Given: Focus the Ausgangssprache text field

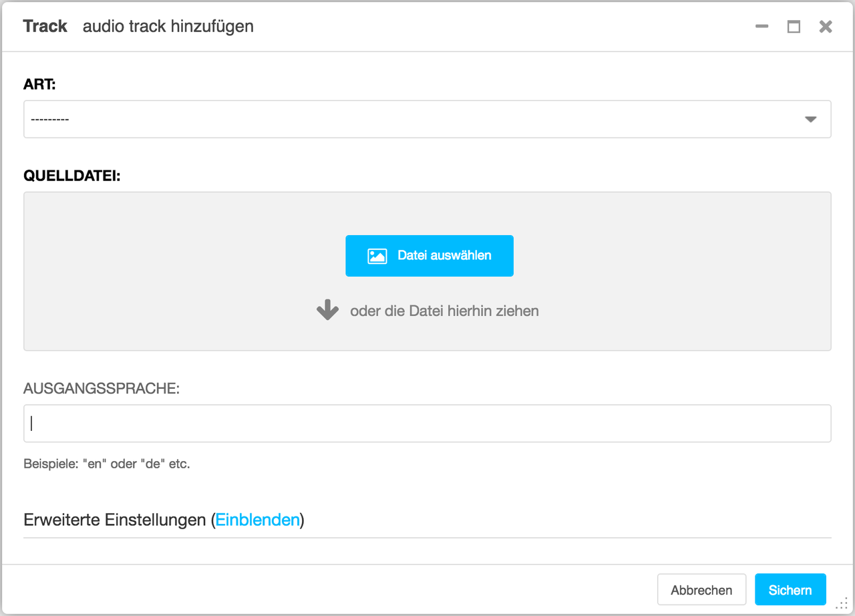Looking at the screenshot, I should point(427,423).
